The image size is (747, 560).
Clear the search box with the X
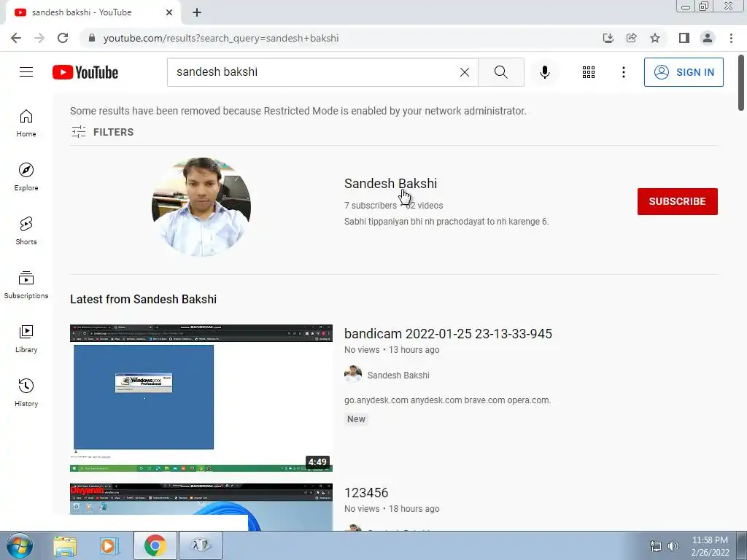click(465, 72)
